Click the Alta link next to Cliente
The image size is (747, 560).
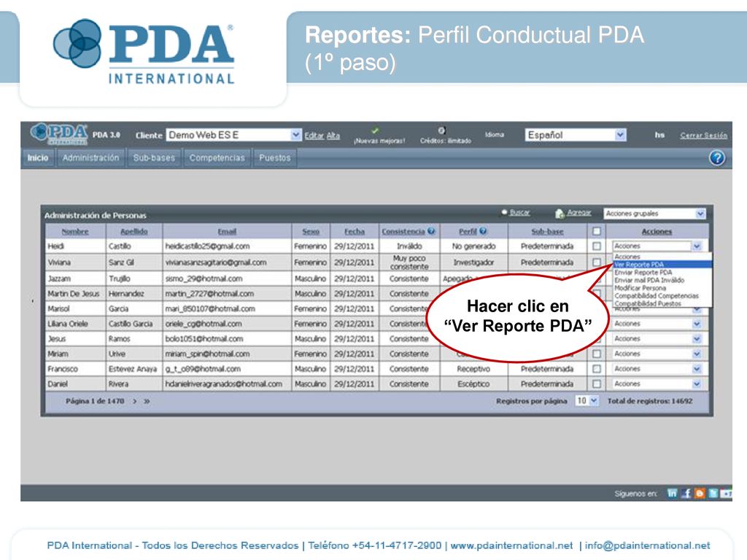point(333,136)
